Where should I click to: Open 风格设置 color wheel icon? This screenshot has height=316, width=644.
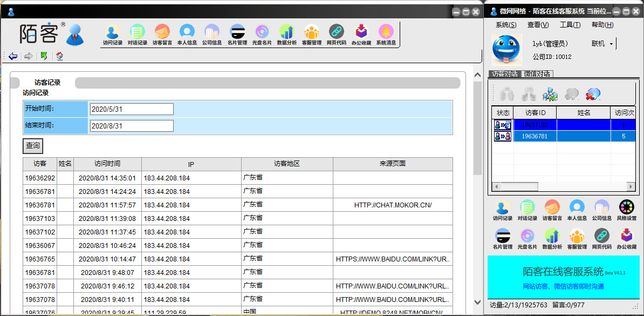pos(626,210)
